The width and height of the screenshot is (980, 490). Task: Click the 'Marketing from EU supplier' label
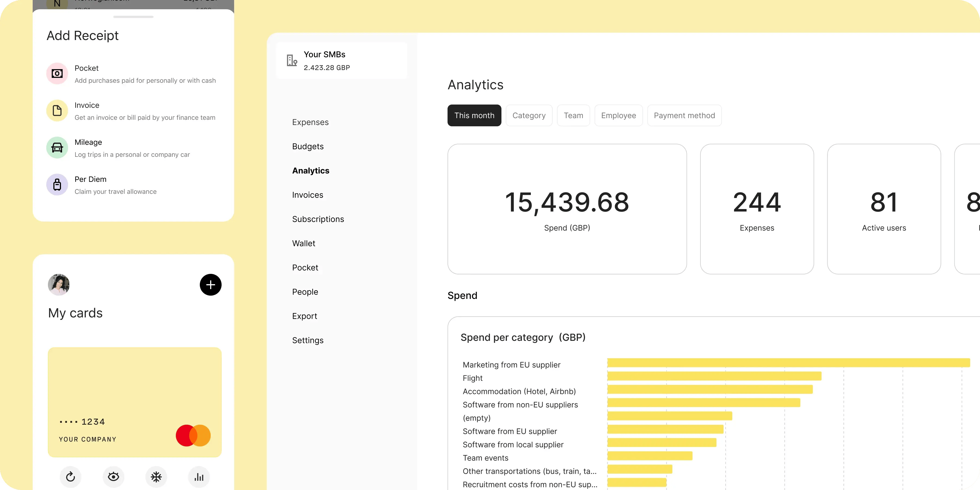[511, 365]
